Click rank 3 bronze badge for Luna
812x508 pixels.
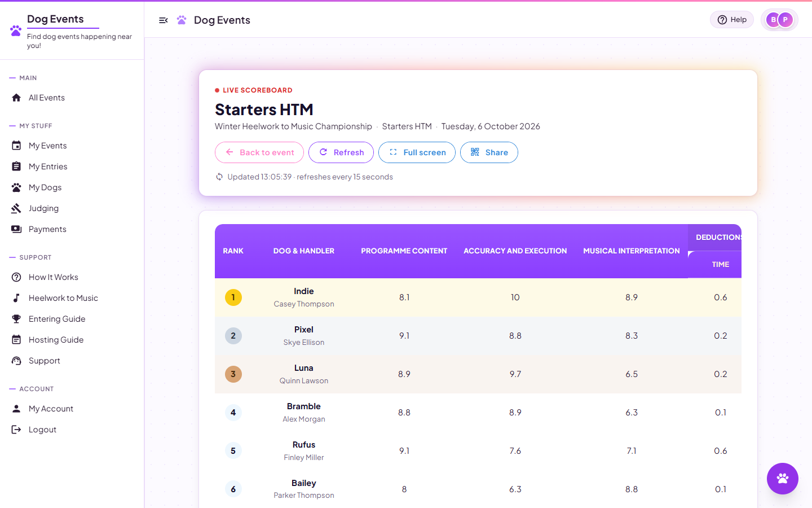(233, 374)
